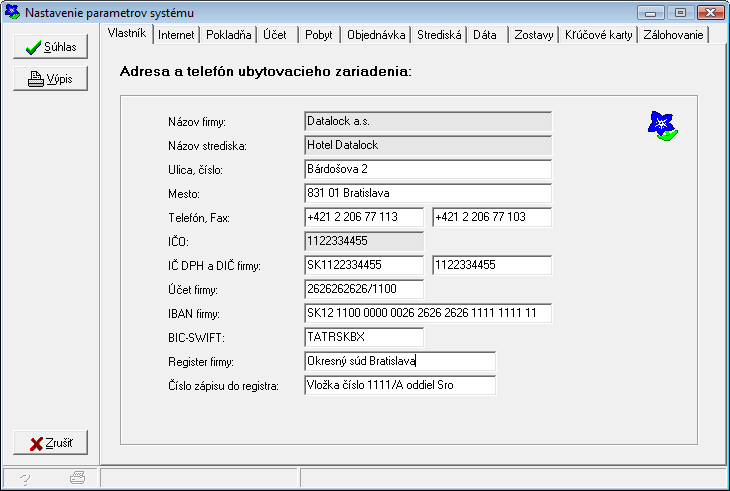Viewport: 730px width, 491px height.
Task: Print listing using the Výpis button
Action: (51, 79)
